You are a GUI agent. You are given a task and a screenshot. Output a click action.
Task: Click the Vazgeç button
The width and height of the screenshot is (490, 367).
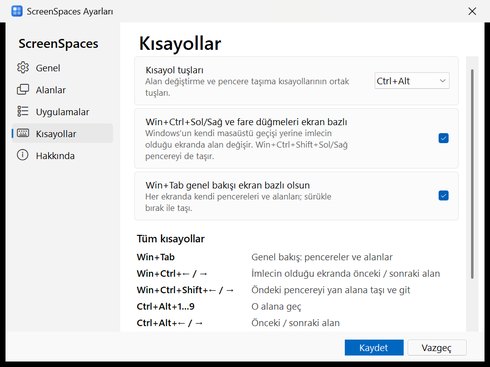point(436,348)
